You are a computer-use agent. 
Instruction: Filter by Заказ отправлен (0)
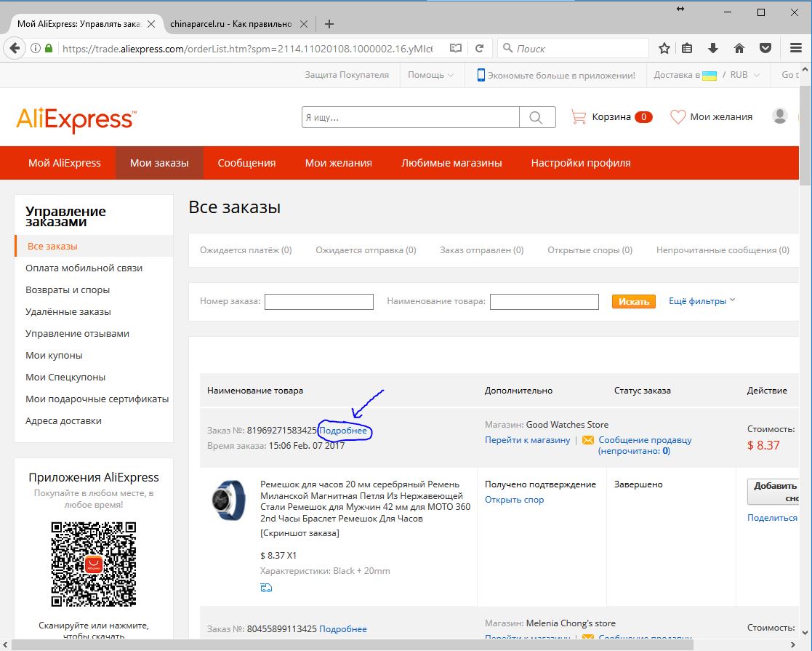[482, 249]
